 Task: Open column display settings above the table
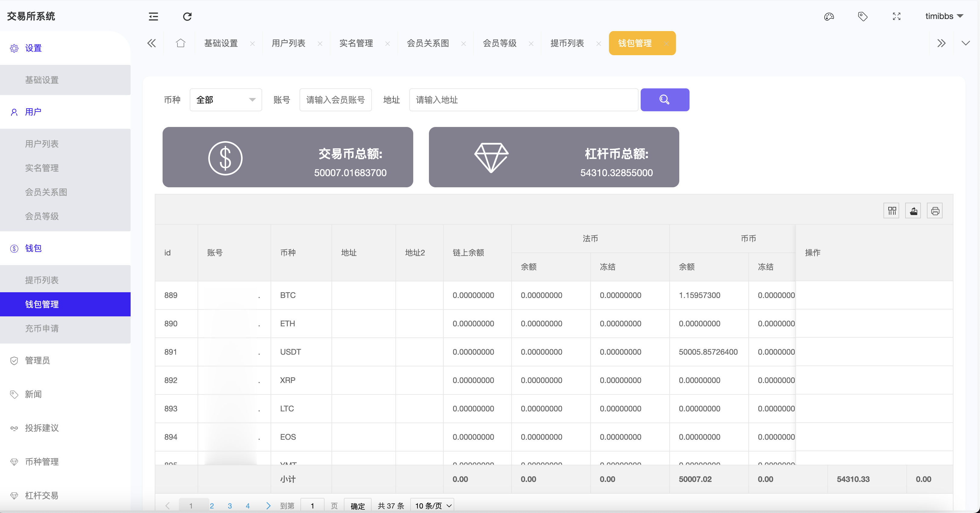[x=891, y=211]
